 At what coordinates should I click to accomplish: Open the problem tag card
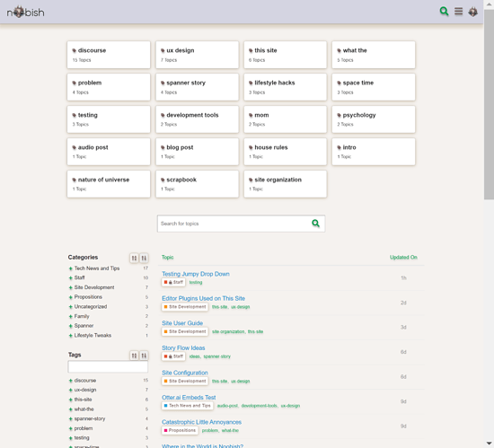109,87
